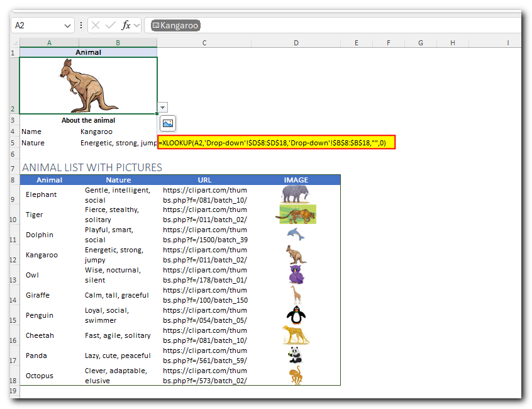
Task: Click the Elephant image in the list
Action: click(x=296, y=194)
